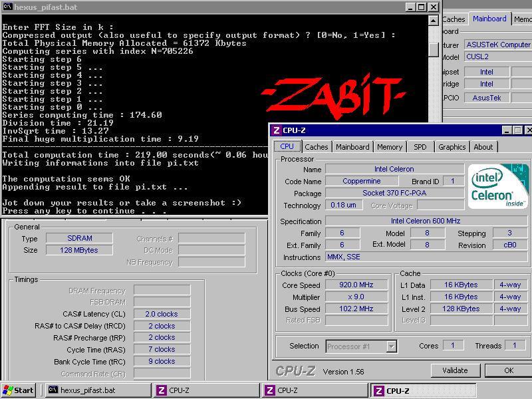
Task: Click the Brand ID value field
Action: point(453,181)
